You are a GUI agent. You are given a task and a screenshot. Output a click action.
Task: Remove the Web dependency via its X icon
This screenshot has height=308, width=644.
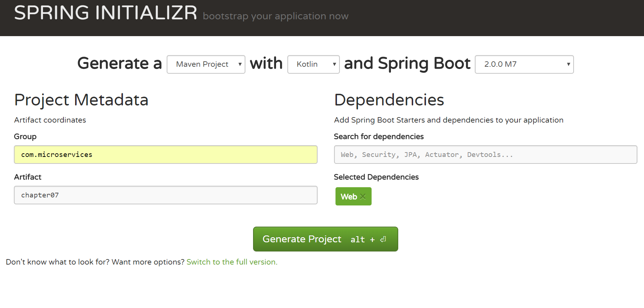tap(363, 197)
